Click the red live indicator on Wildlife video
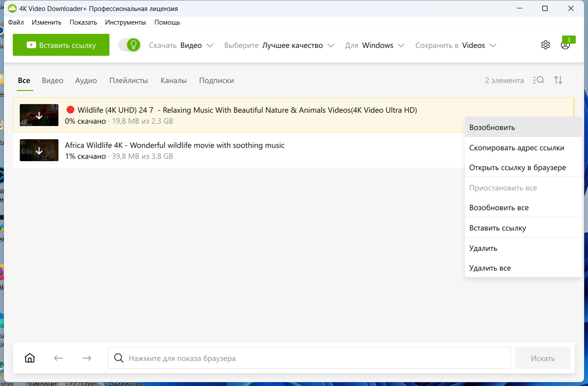 pyautogui.click(x=70, y=110)
